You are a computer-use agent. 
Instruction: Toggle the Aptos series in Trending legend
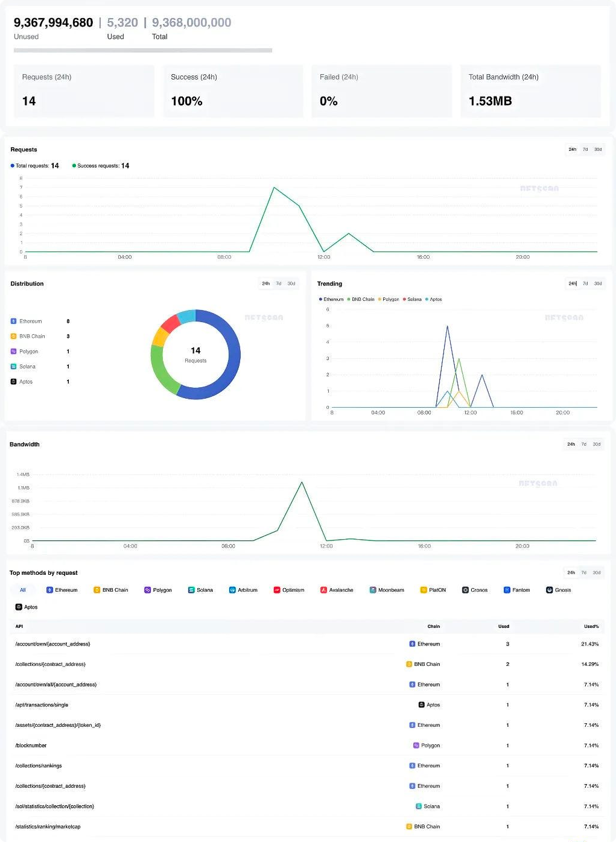pyautogui.click(x=435, y=299)
